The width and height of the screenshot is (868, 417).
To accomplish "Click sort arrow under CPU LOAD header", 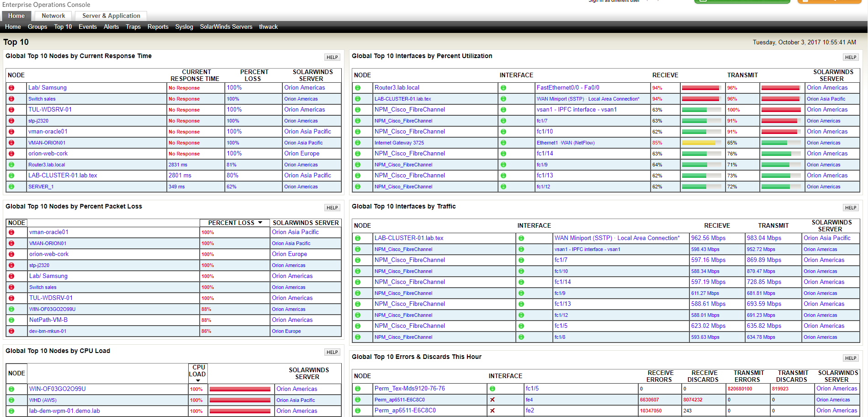I will [x=198, y=380].
